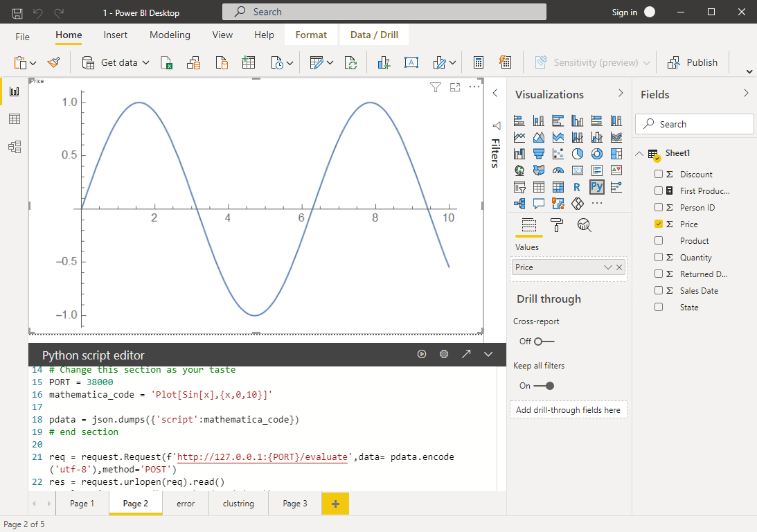This screenshot has height=532, width=757.
Task: Uncheck the Price field checkbox
Action: pos(659,224)
